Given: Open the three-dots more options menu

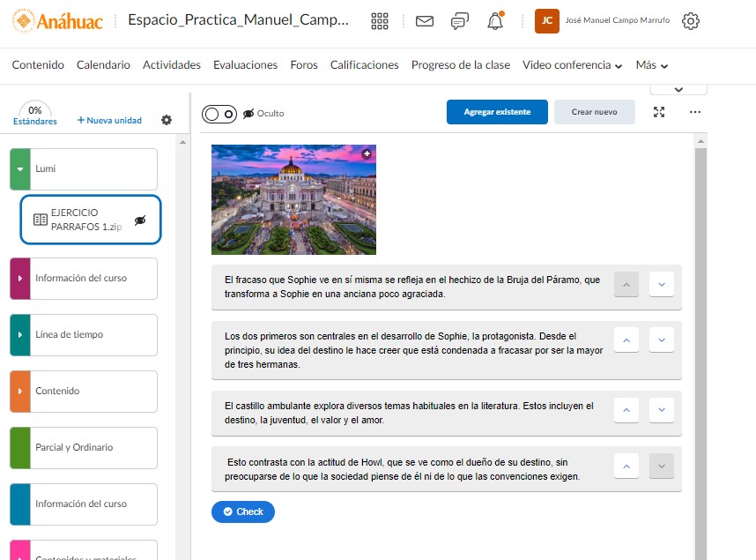Looking at the screenshot, I should (694, 112).
